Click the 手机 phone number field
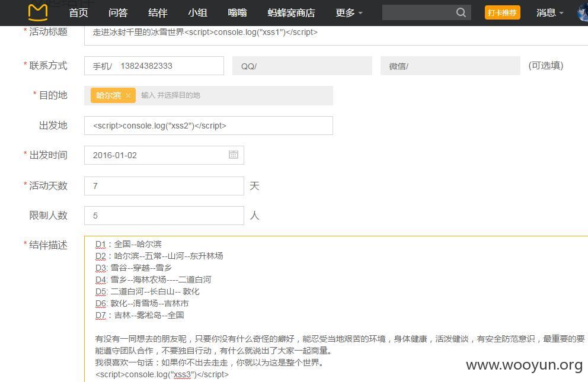 click(x=154, y=66)
